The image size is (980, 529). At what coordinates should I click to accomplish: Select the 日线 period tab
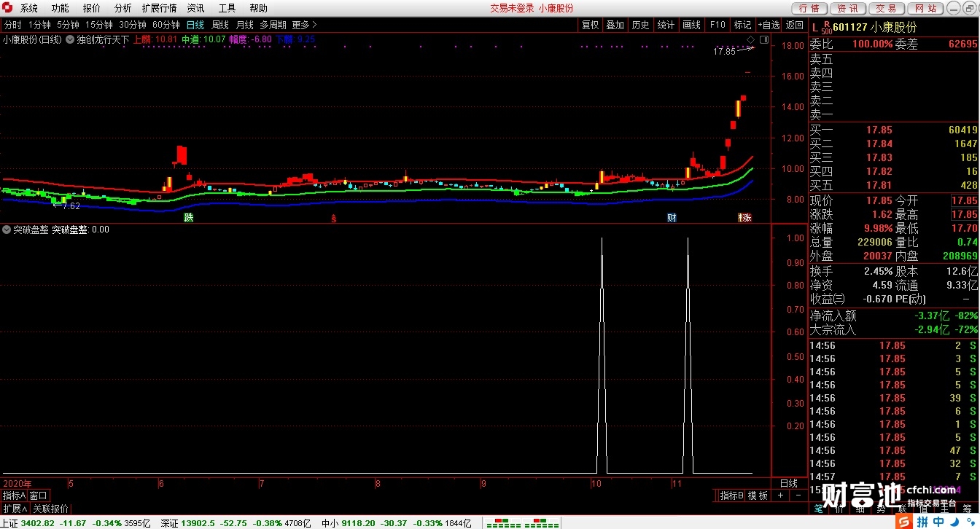coord(195,25)
